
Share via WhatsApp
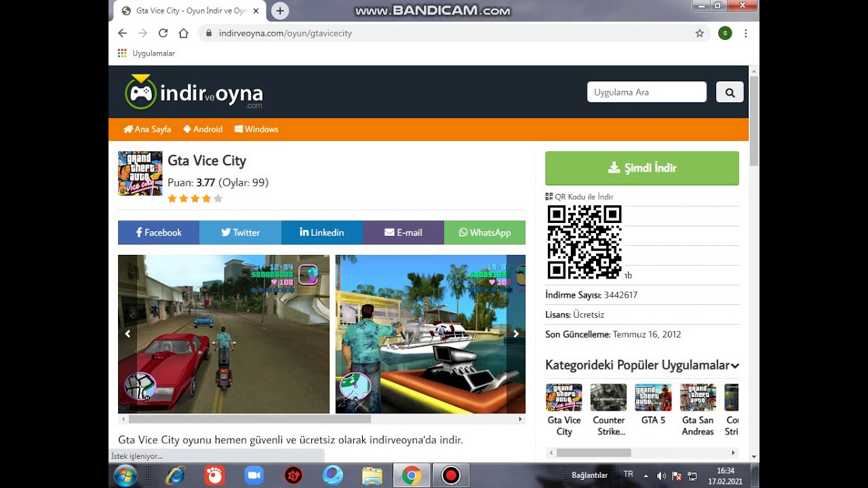[485, 232]
